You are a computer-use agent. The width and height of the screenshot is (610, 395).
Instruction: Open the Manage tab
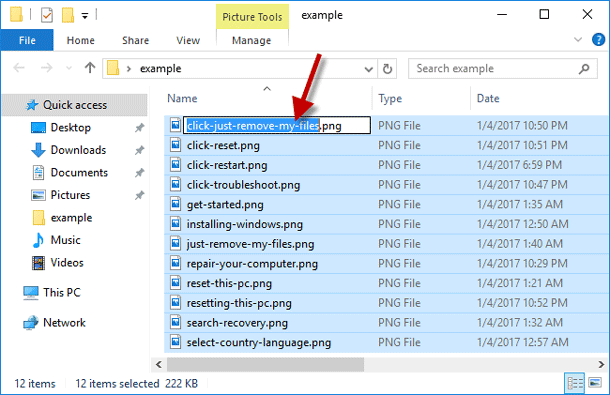[x=252, y=40]
